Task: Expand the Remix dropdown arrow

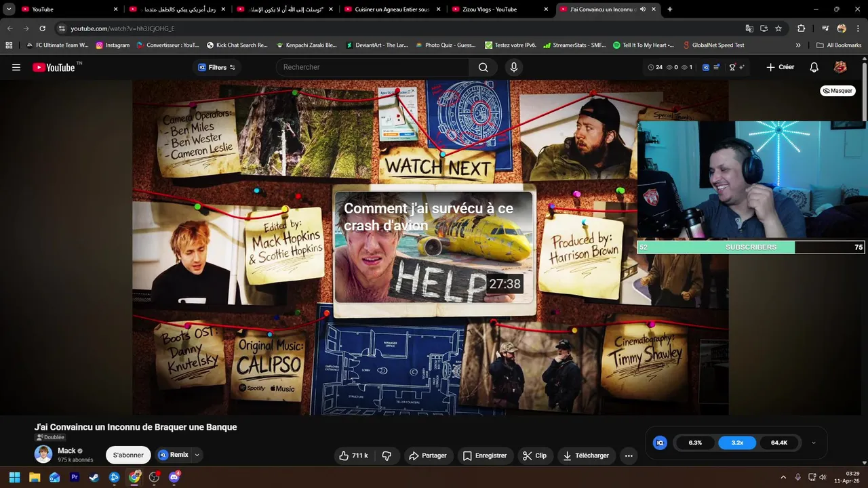Action: click(197, 455)
